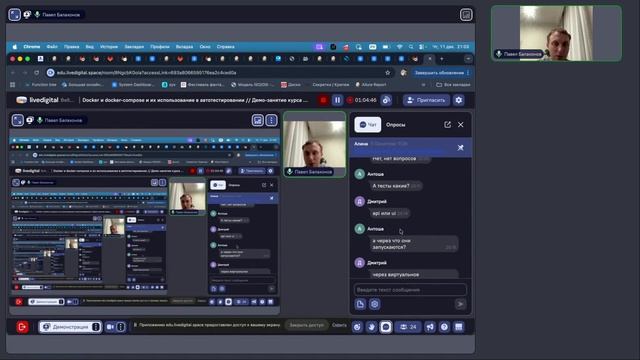Viewport: 640px width, 360px height.
Task: Click the edu.livedigital.space address bar
Action: click(218, 73)
